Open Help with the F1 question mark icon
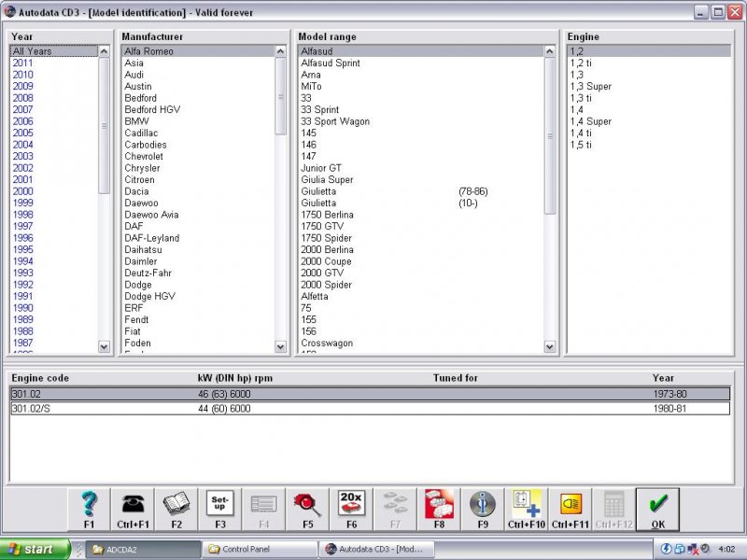 (x=89, y=510)
